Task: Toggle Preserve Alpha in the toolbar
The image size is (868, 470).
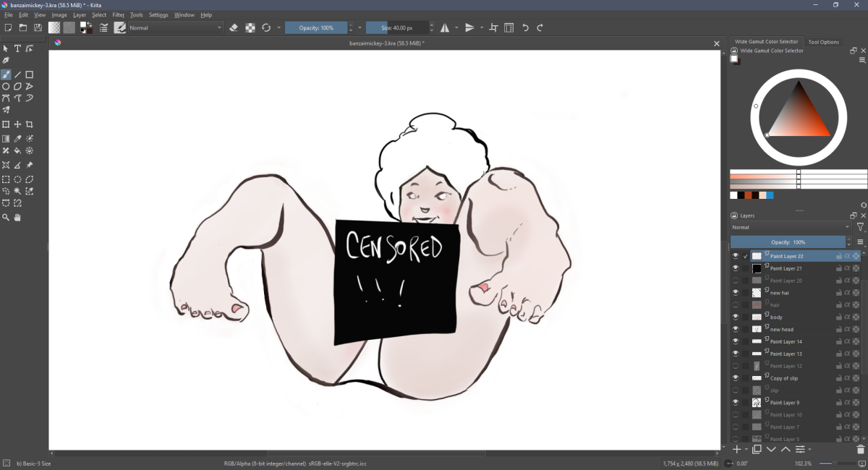Action: tap(250, 28)
